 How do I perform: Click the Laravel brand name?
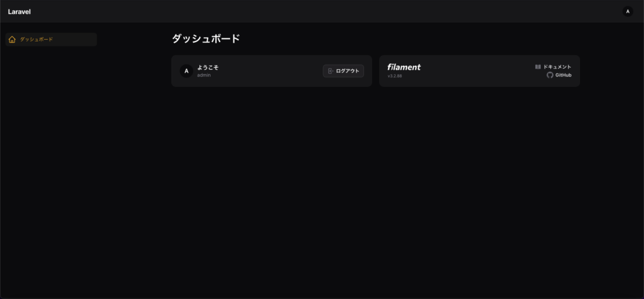pyautogui.click(x=19, y=12)
